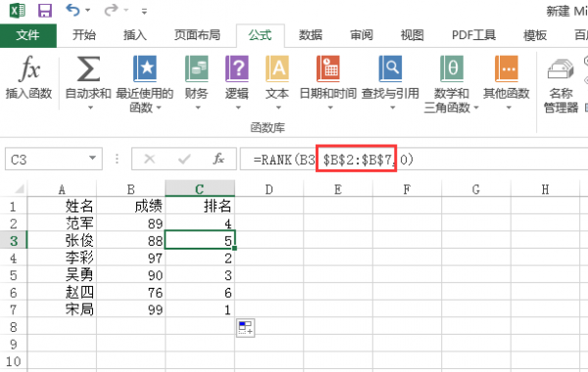Open the 页面布局 tab
The image size is (588, 372).
[x=197, y=35]
